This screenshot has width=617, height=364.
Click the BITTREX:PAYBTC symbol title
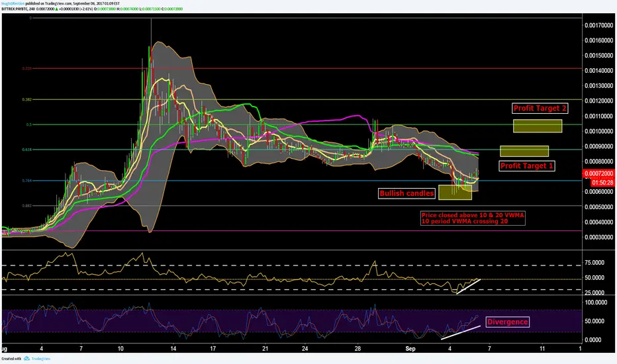15,9
